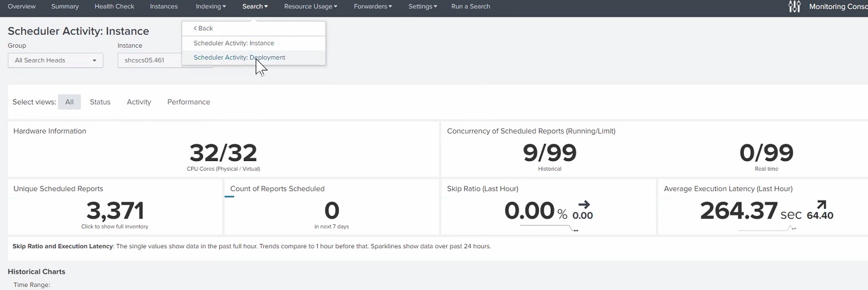868x290 pixels.
Task: Click the 3,371 unique scheduled reports value
Action: coord(115,211)
